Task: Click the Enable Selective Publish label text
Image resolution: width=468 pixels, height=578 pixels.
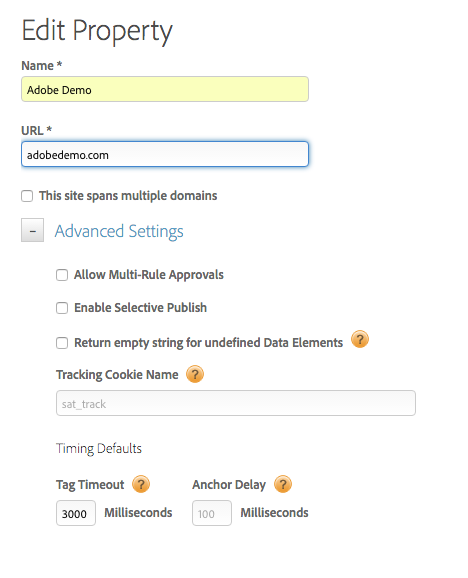Action: point(140,308)
